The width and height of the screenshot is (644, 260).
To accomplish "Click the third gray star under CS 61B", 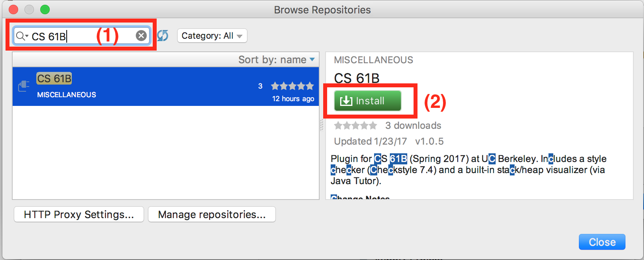I will coord(356,125).
